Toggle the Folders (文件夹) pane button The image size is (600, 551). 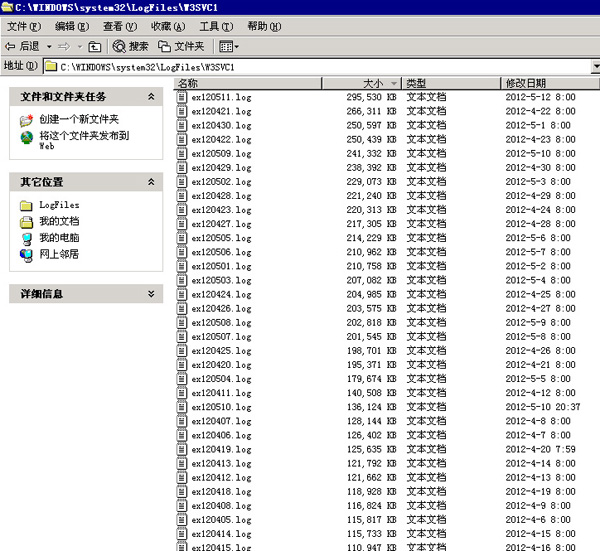point(181,46)
